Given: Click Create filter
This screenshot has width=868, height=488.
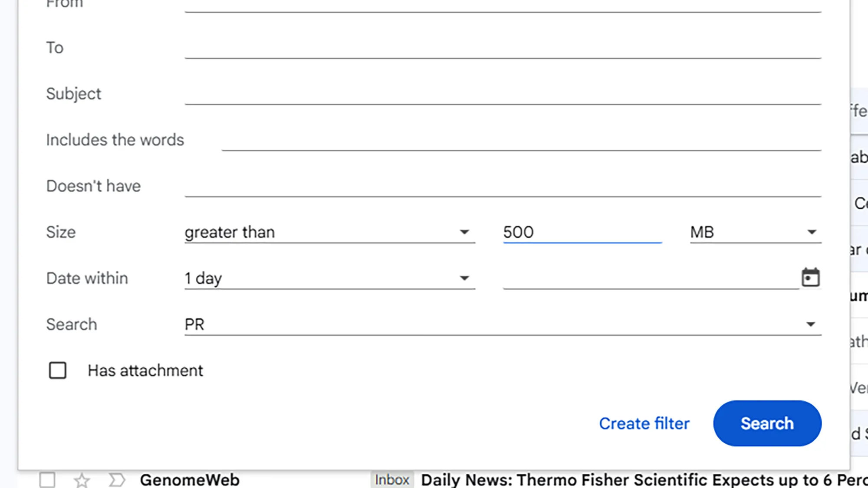Looking at the screenshot, I should [x=644, y=423].
